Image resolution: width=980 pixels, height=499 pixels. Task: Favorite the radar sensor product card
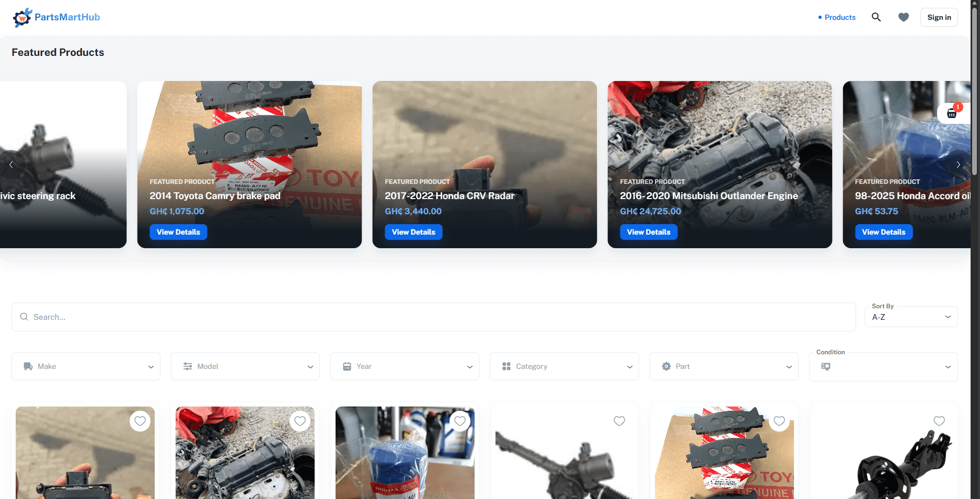pyautogui.click(x=140, y=421)
